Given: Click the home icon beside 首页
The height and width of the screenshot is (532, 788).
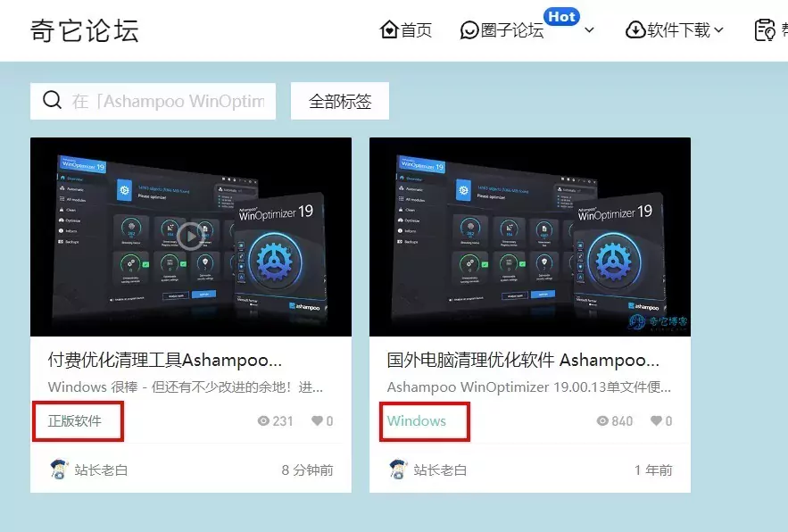Looking at the screenshot, I should (387, 29).
